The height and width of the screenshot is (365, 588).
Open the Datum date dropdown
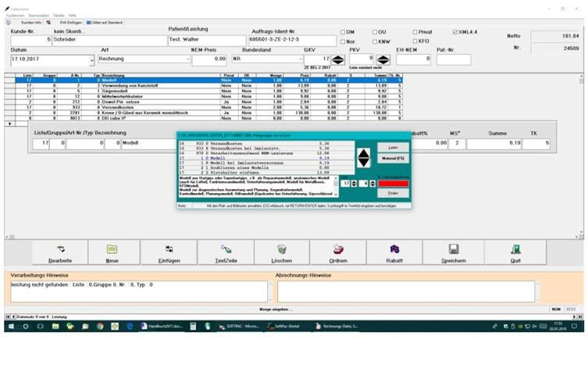pyautogui.click(x=91, y=60)
